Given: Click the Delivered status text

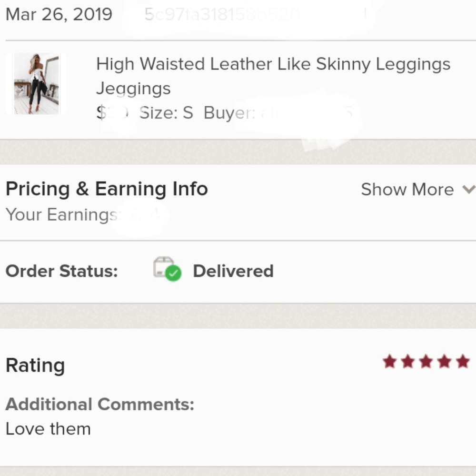Looking at the screenshot, I should [x=233, y=271].
